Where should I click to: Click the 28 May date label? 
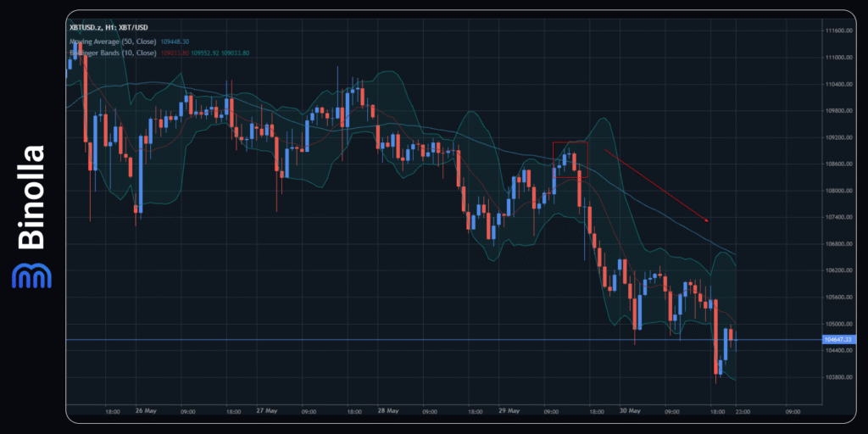387,411
